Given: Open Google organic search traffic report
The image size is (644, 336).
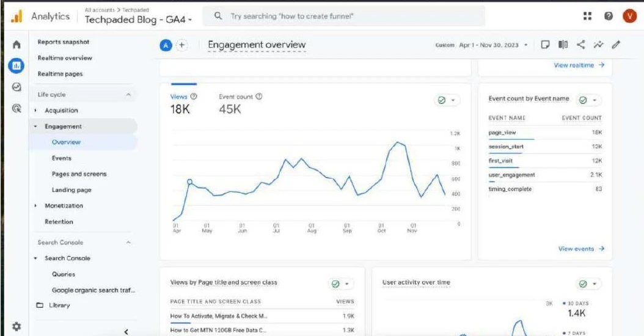Looking at the screenshot, I should pos(93,290).
